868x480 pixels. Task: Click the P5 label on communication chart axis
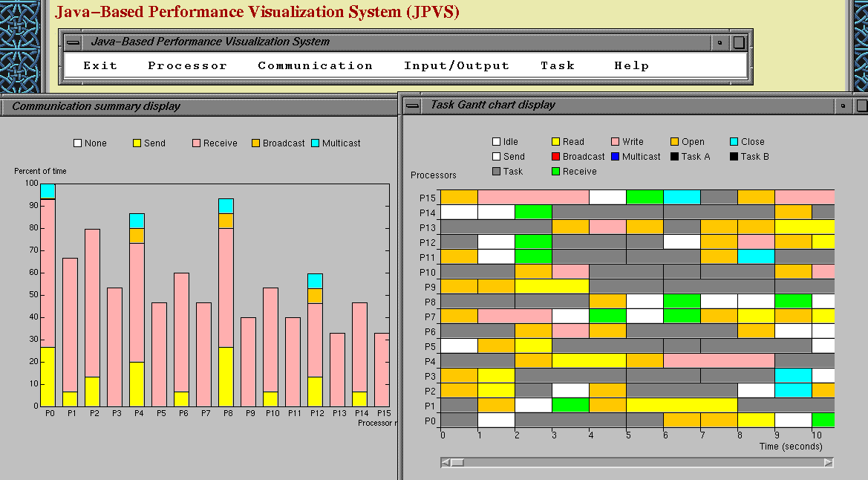click(x=161, y=413)
